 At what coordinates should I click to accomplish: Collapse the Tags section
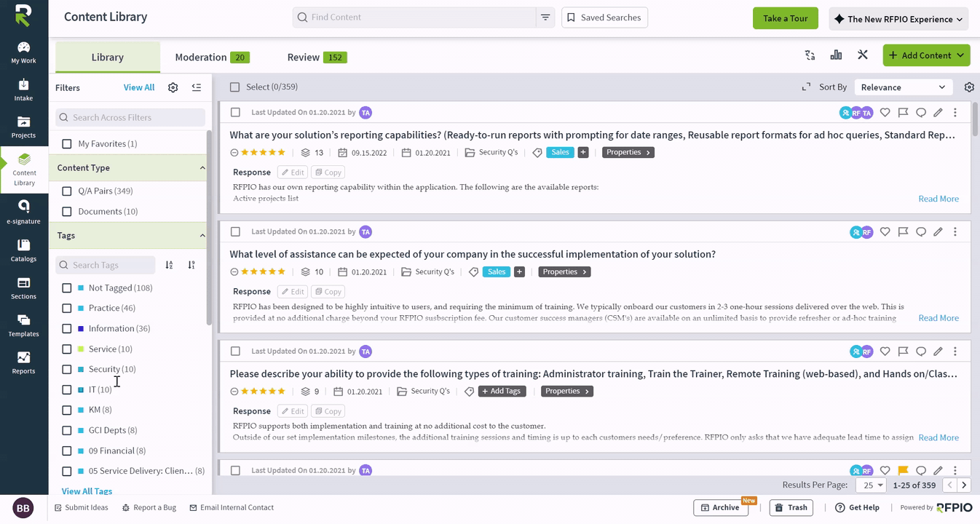pyautogui.click(x=202, y=236)
